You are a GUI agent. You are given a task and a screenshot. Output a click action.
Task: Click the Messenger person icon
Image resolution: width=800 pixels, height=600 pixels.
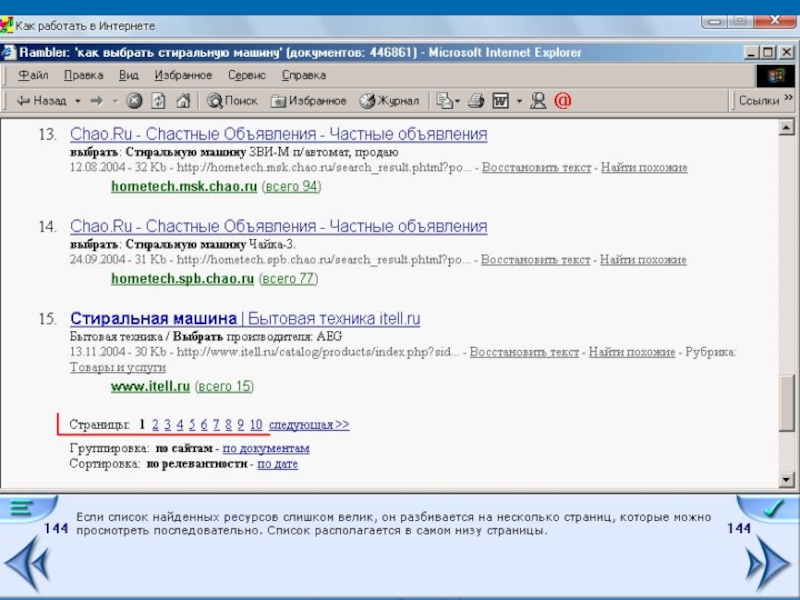pos(538,101)
